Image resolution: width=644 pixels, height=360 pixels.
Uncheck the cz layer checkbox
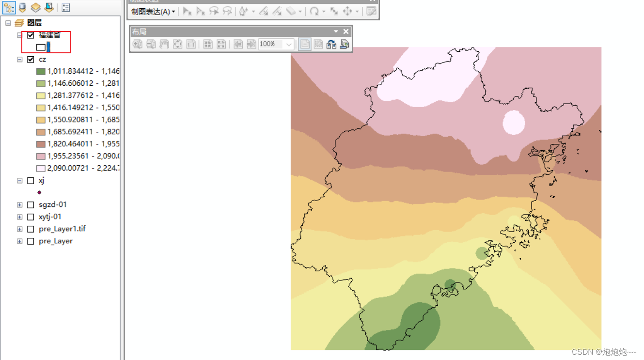tap(31, 59)
